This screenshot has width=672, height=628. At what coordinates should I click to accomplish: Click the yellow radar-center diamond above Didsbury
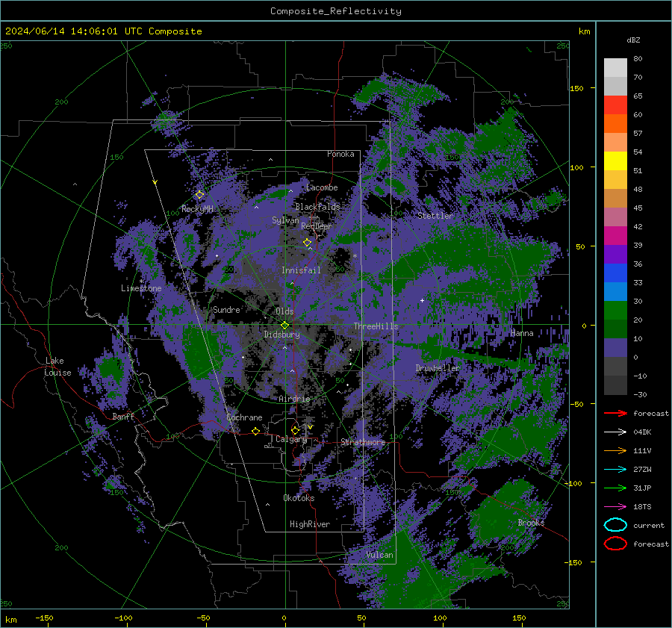point(284,326)
